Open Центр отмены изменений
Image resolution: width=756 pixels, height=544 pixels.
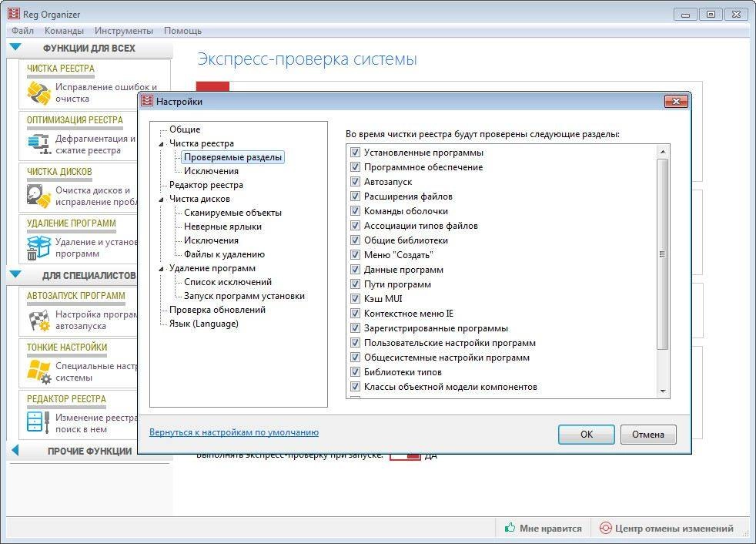(667, 528)
